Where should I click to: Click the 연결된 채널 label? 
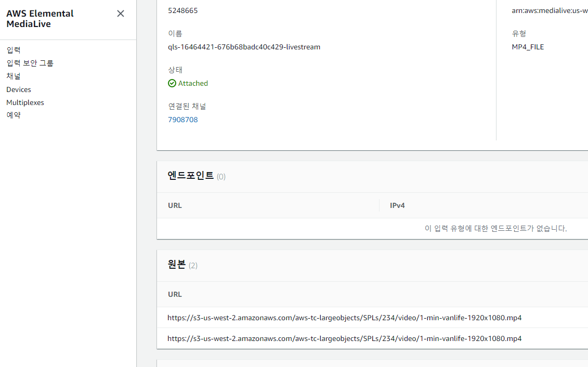[x=187, y=107]
